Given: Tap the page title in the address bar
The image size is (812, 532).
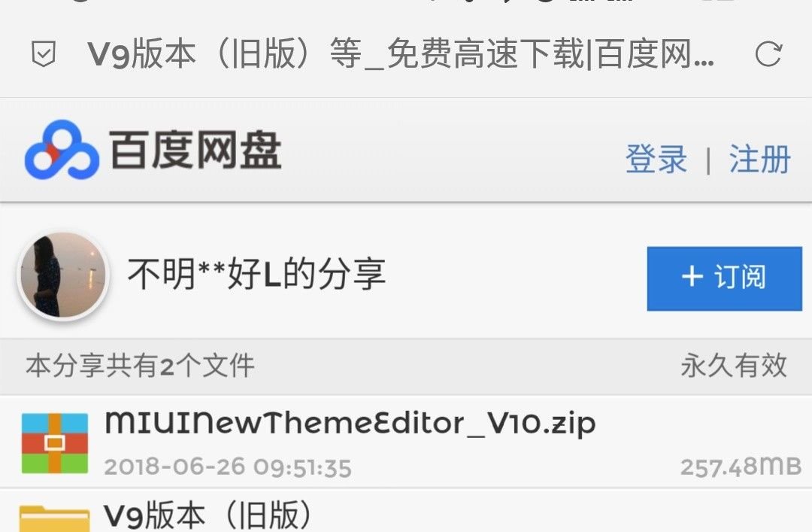Looking at the screenshot, I should (x=401, y=54).
